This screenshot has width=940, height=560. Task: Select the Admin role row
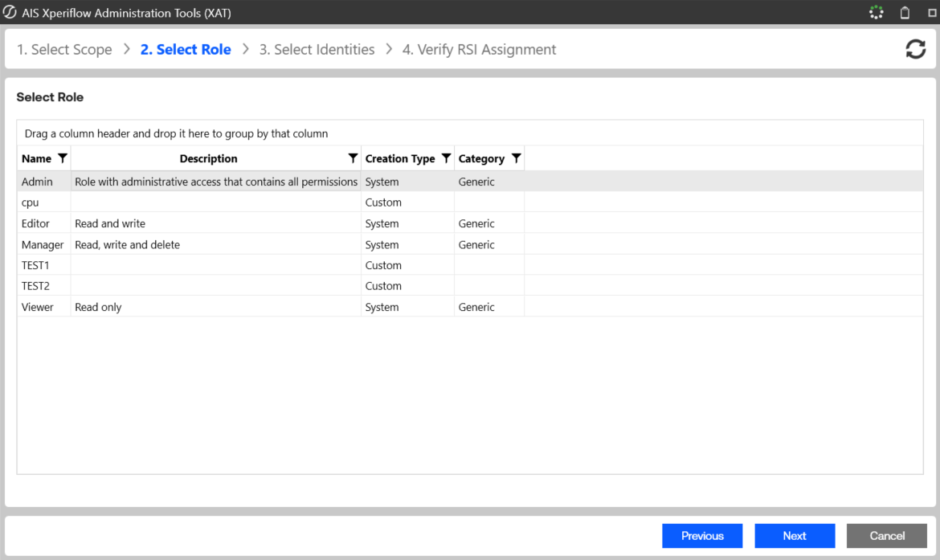470,181
